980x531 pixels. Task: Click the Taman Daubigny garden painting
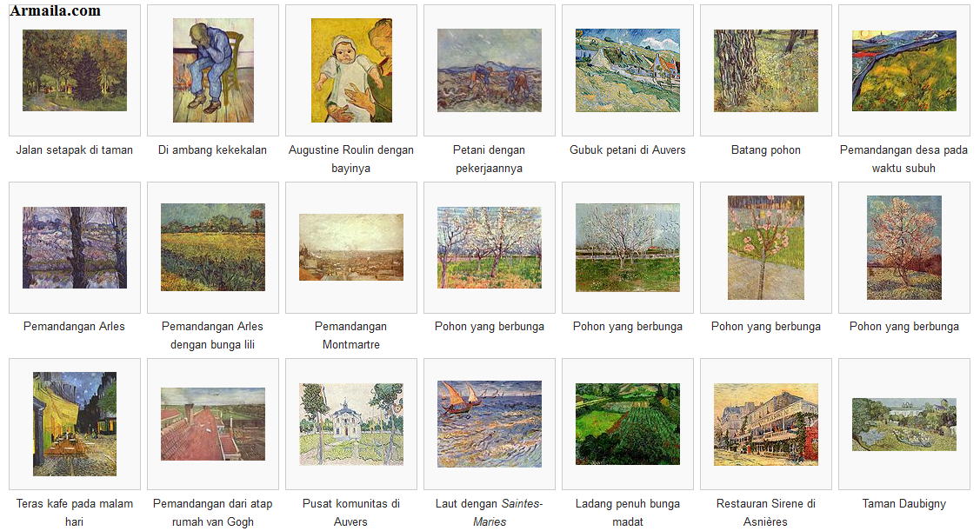tap(903, 424)
